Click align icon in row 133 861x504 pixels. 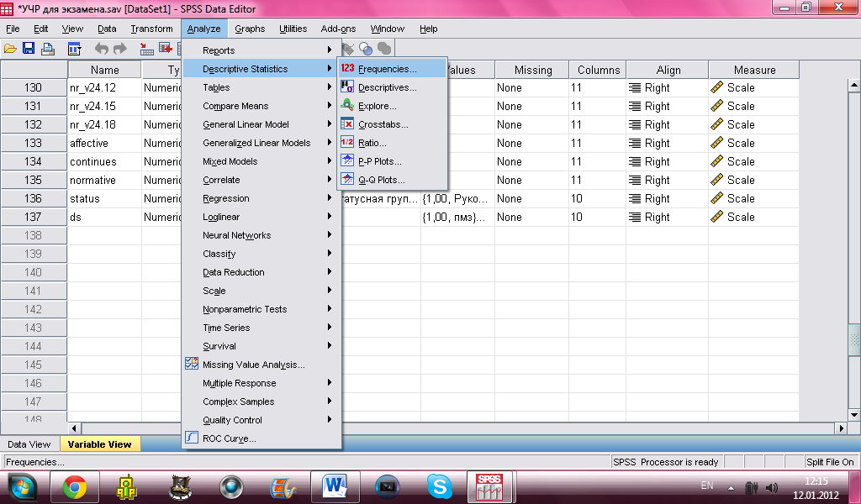pos(635,143)
